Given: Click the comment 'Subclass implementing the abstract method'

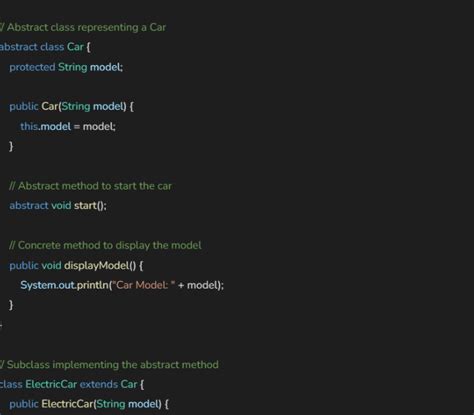Looking at the screenshot, I should click(x=109, y=365).
